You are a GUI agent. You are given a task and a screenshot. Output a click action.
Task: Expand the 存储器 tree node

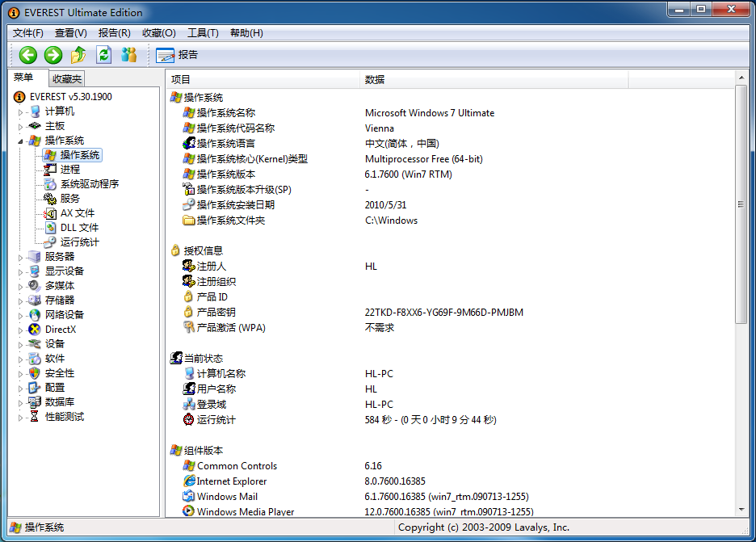(x=20, y=301)
